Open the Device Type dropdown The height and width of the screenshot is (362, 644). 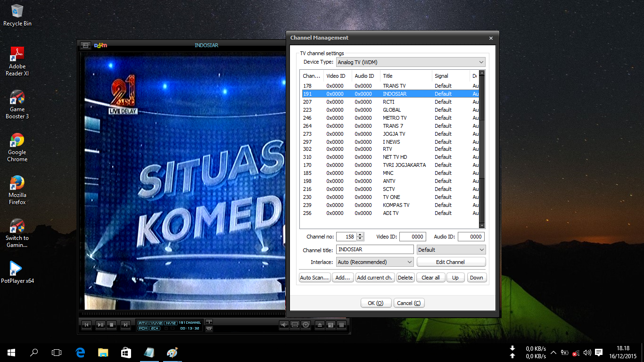(410, 62)
